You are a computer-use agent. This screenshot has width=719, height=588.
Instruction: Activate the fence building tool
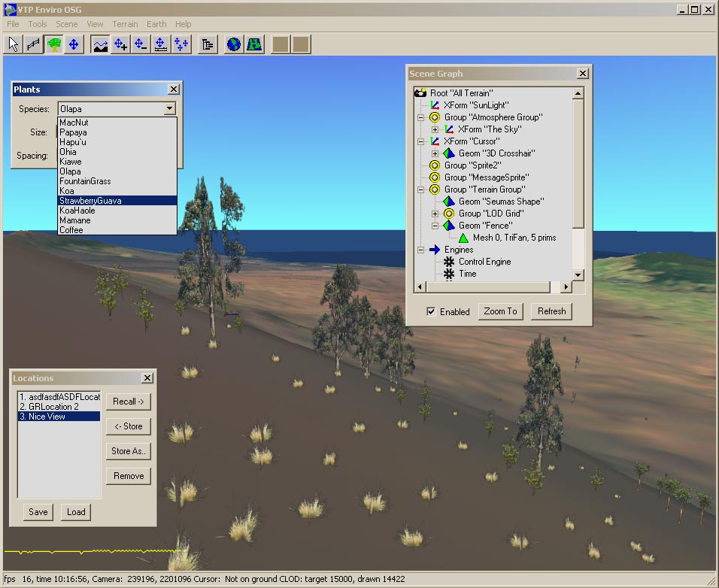point(33,44)
